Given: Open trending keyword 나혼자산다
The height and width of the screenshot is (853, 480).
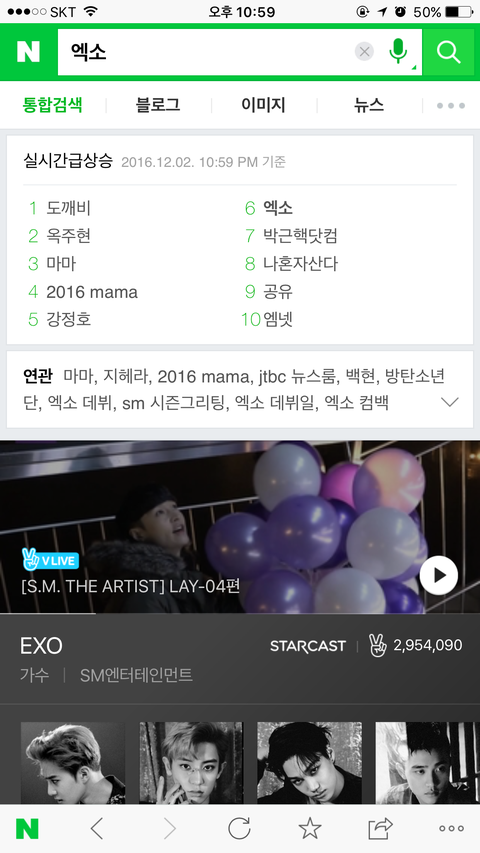Looking at the screenshot, I should (300, 264).
